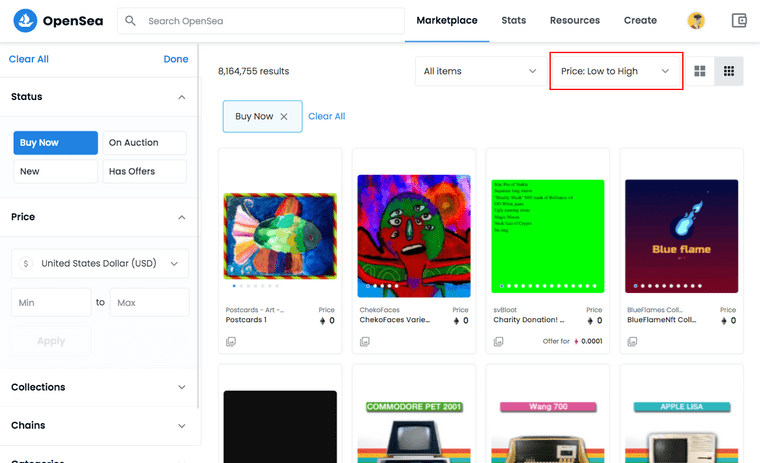Click chart icon on Charity Donation card
The height and width of the screenshot is (463, 760).
click(499, 342)
